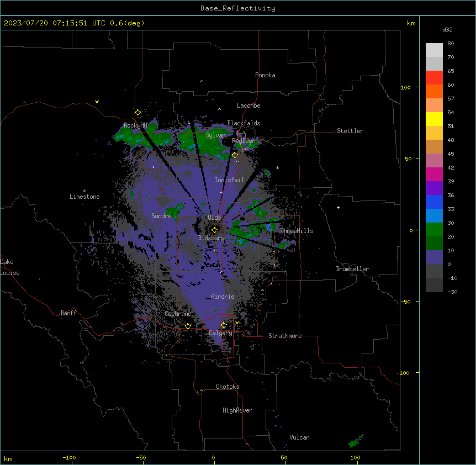Click the yellow diamond marker near RockyMH

pyautogui.click(x=137, y=113)
